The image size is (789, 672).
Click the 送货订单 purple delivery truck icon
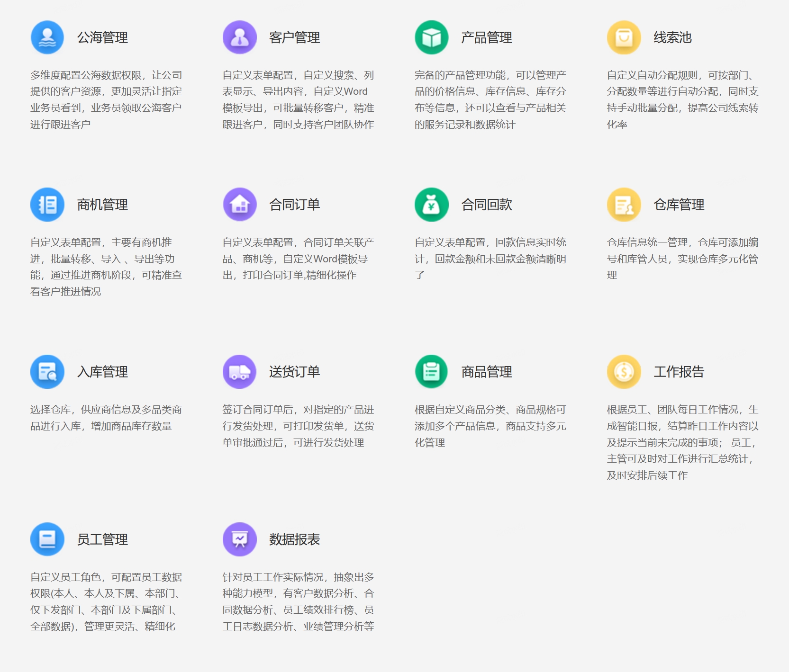pyautogui.click(x=240, y=372)
